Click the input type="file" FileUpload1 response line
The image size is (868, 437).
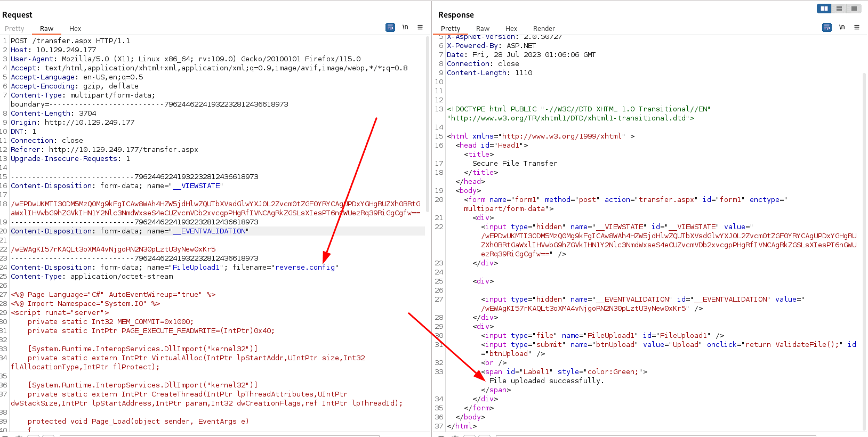click(602, 336)
